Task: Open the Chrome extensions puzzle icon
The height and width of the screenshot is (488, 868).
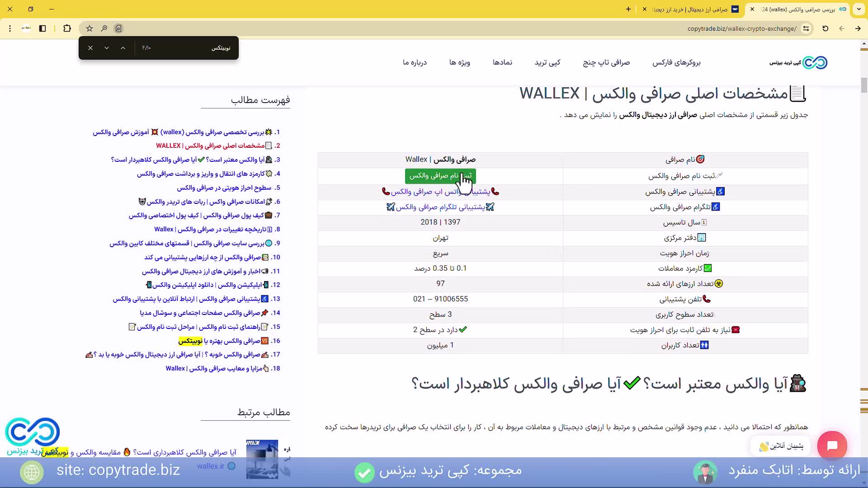Action: click(67, 28)
